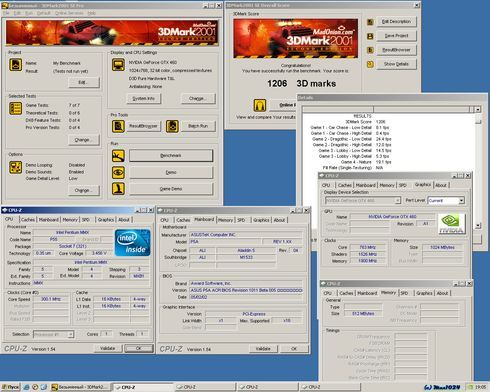This screenshot has height=392, width=490.
Task: Switch to Mainboard tab in CPU-Z CPU window
Action: (49, 219)
